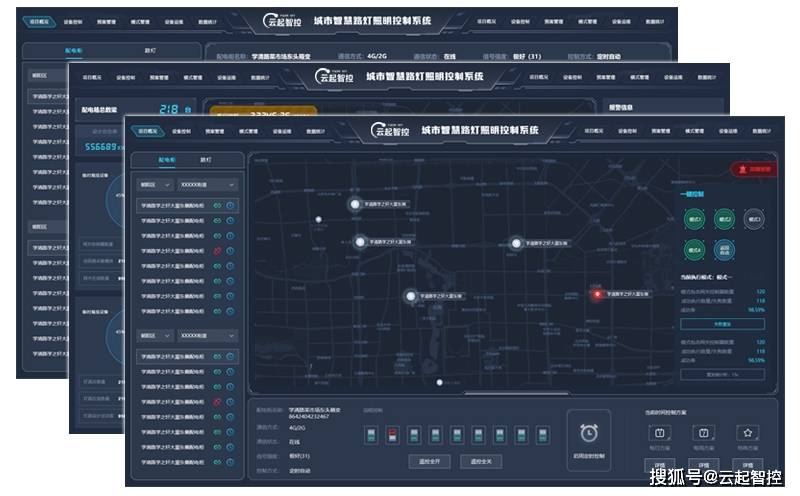Click timer icon beside upper list's red disconnected icon

[x=230, y=251]
